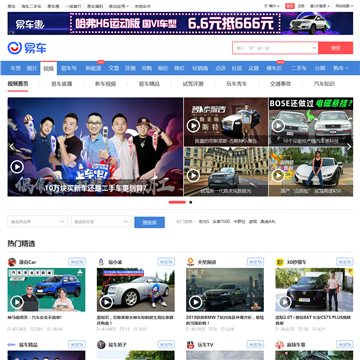Follow the blue SUV video's channel with 关注TA
The width and height of the screenshot is (360, 360).
(x=77, y=262)
